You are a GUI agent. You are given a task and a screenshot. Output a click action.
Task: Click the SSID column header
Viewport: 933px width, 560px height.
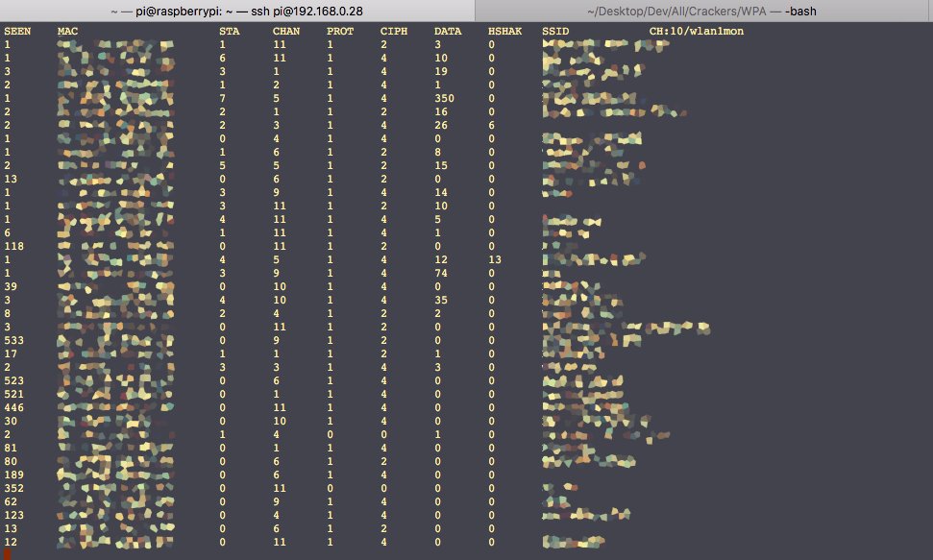555,30
